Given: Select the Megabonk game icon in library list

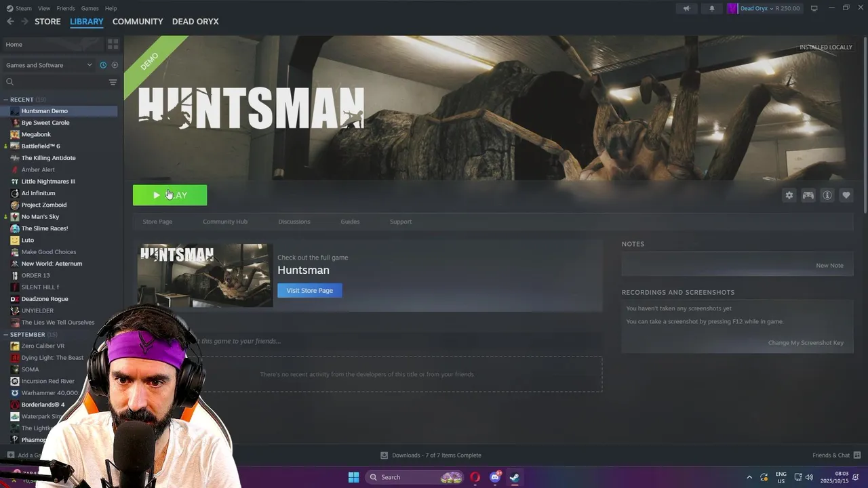Looking at the screenshot, I should [15, 134].
